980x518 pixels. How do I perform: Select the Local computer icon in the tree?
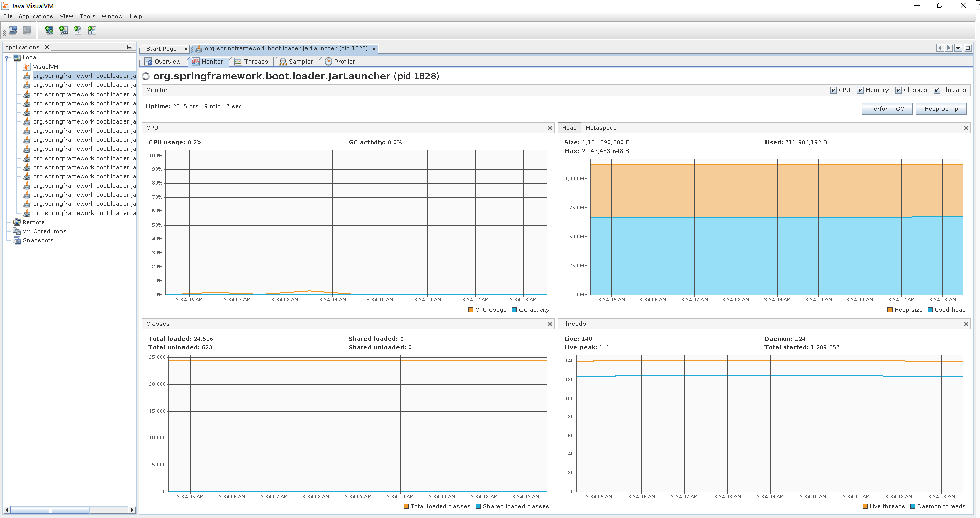[x=17, y=57]
